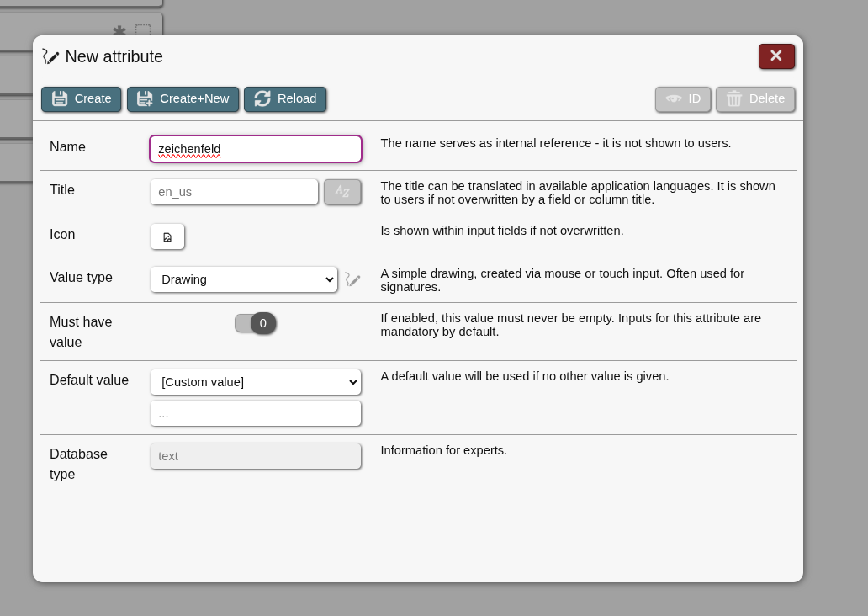Click the dashed square icon behind dialog
Viewport: 868px width, 616px height.
point(143,30)
